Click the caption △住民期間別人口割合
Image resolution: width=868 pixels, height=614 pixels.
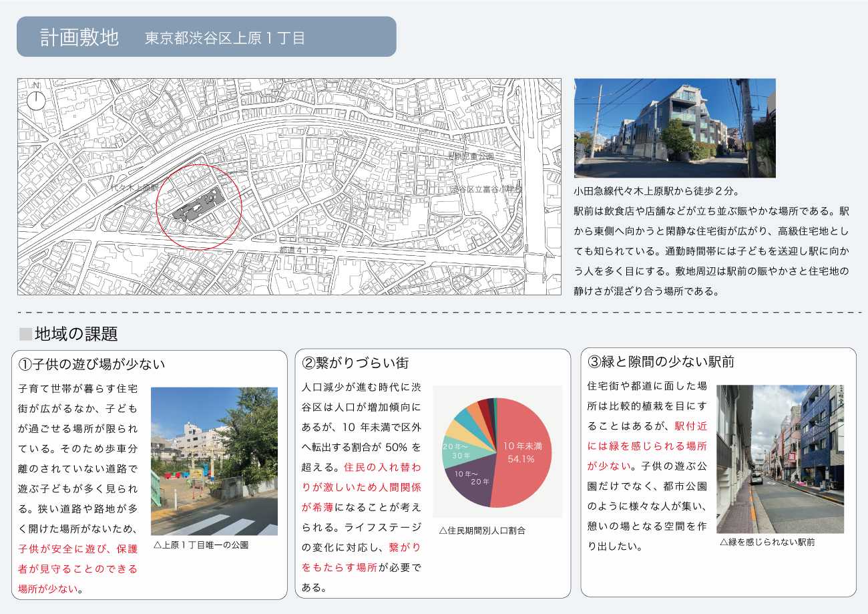point(482,530)
